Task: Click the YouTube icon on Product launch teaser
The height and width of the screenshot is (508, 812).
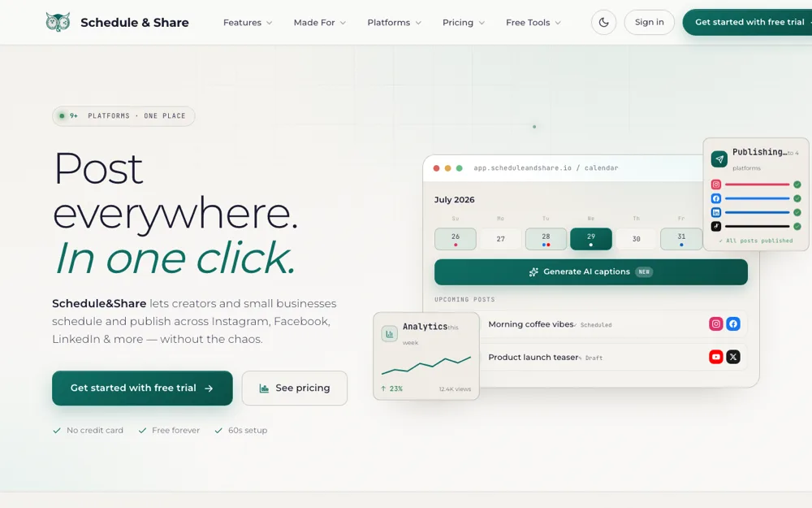Action: (715, 357)
